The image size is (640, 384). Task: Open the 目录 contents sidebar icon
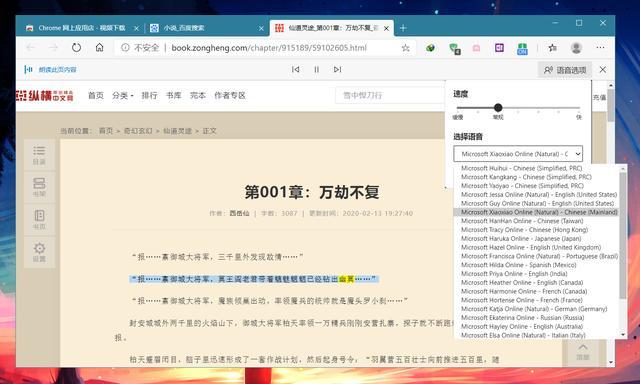[39, 155]
